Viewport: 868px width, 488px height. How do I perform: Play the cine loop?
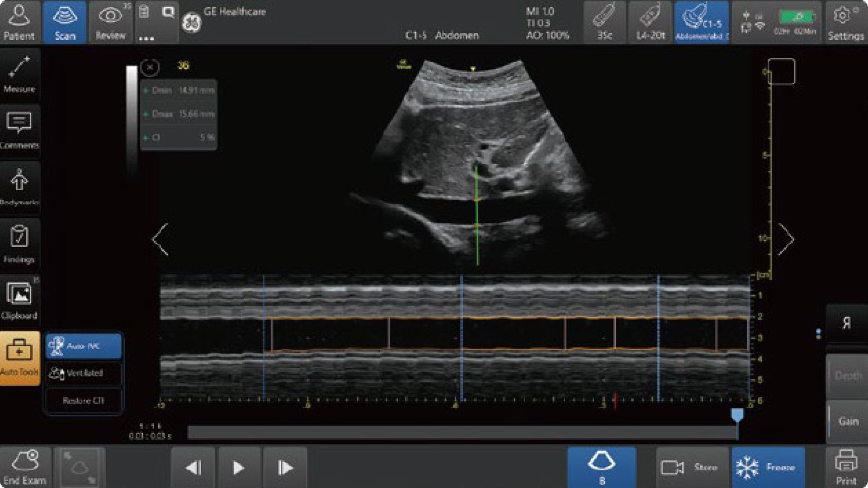(239, 468)
